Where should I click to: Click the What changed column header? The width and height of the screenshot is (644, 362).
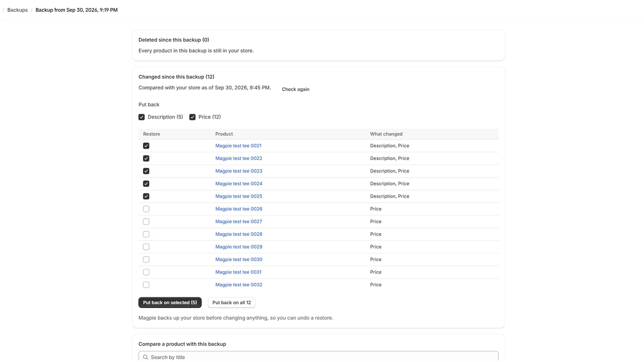coord(386,134)
